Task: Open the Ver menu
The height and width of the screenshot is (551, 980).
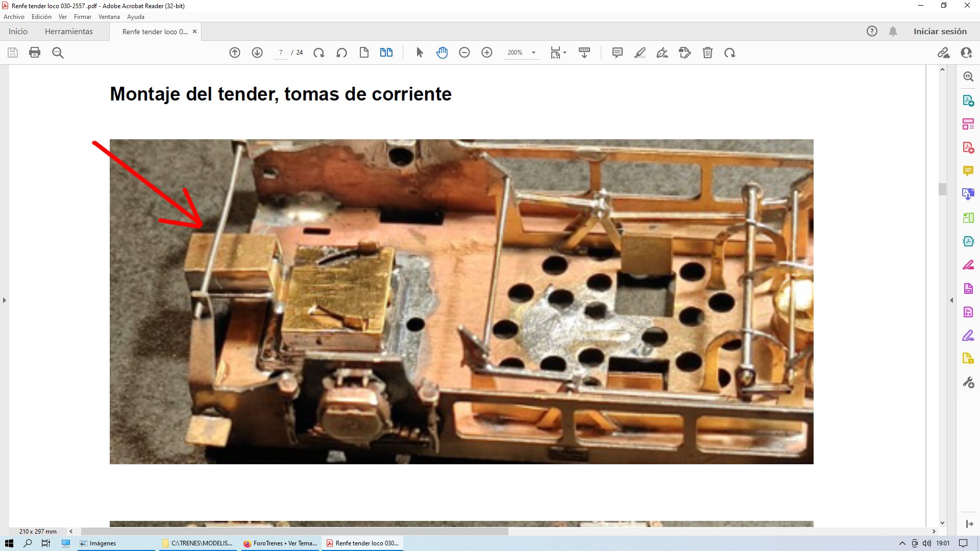Action: (x=63, y=17)
